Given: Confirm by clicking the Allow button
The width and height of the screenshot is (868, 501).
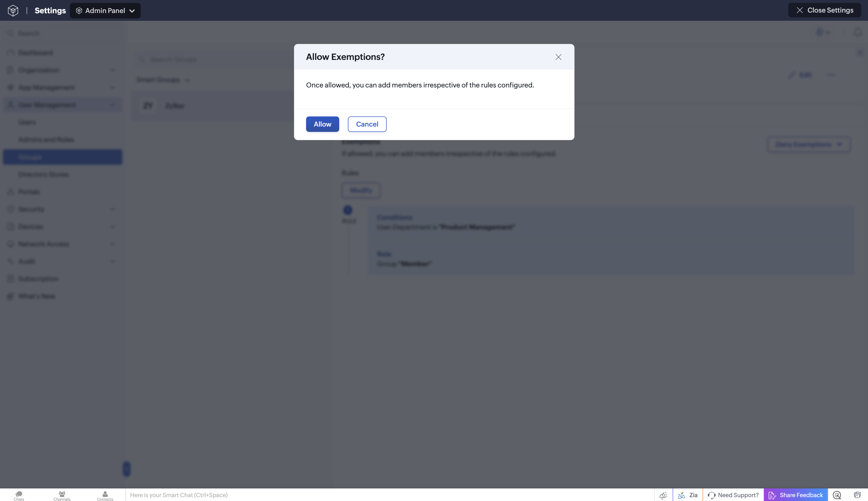Looking at the screenshot, I should point(322,124).
